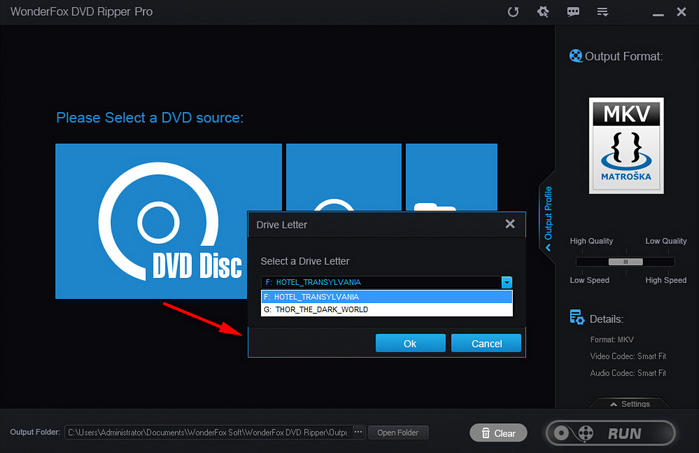Click the quality/speed slider handle
This screenshot has height=453, width=699.
[x=625, y=262]
